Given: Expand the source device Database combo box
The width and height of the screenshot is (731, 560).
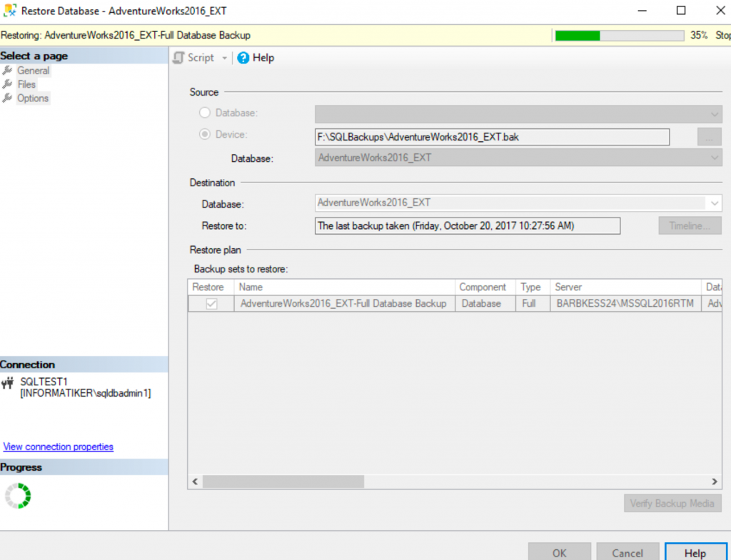Looking at the screenshot, I should click(714, 158).
